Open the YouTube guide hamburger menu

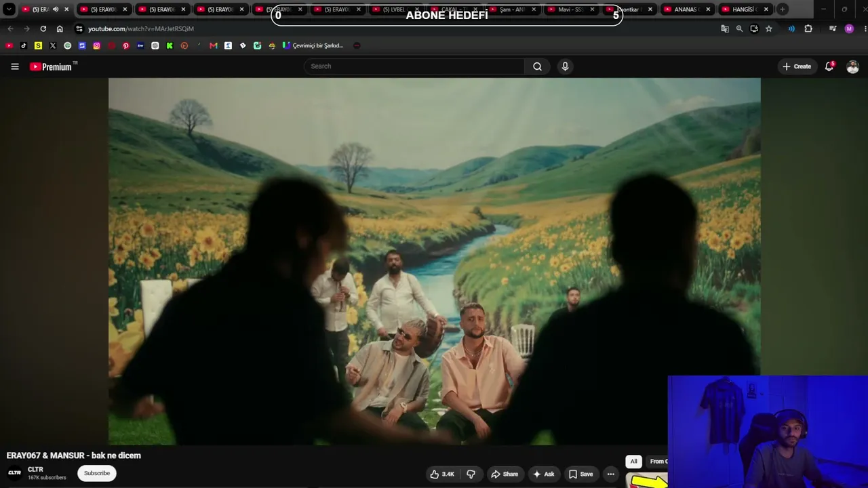click(15, 66)
